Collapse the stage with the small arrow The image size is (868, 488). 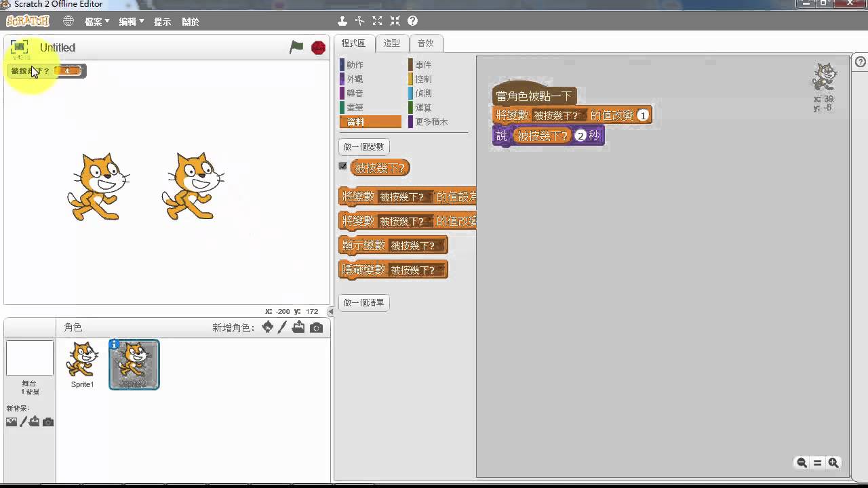tap(330, 312)
